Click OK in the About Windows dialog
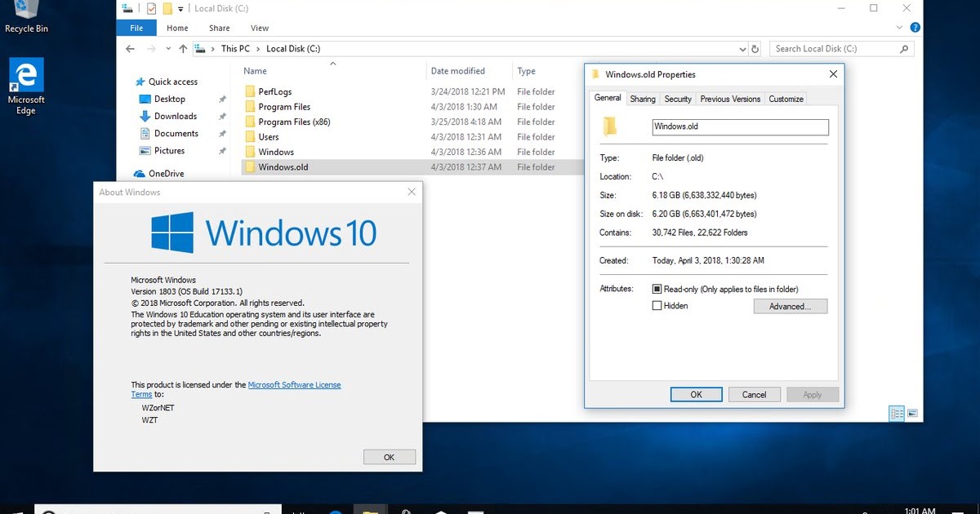Image resolution: width=980 pixels, height=514 pixels. 389,457
